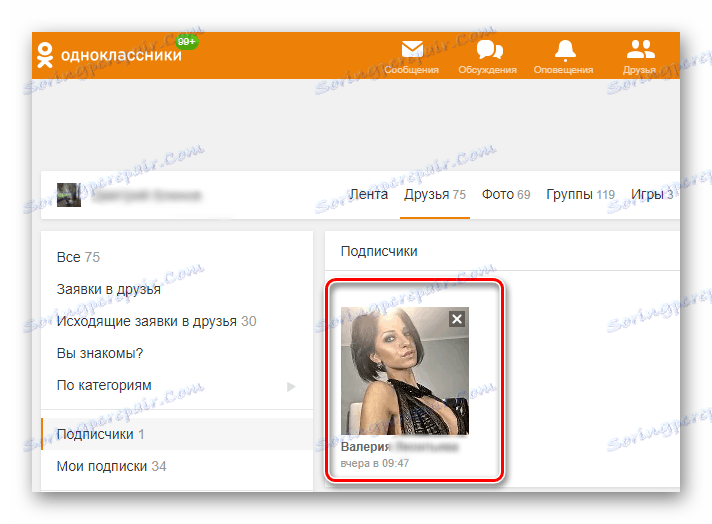Click the Odnoklassniki logo icon
This screenshot has height=524, width=712.
point(45,55)
